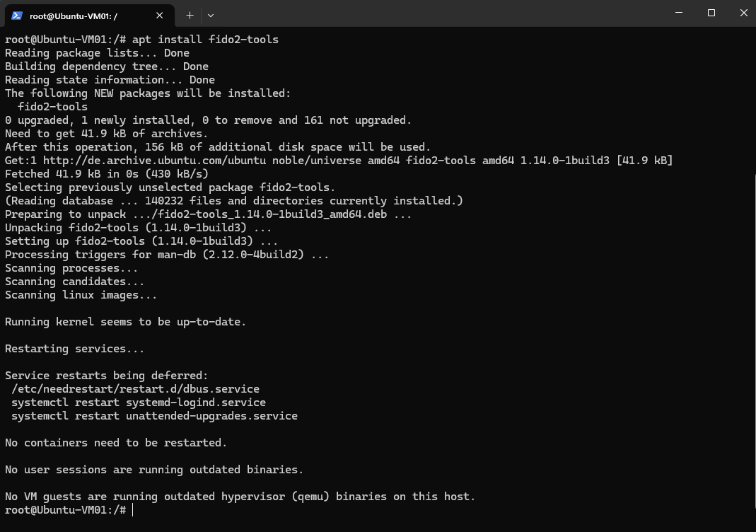Click the PowerShell icon in the tab
This screenshot has width=756, height=532.
coord(17,16)
